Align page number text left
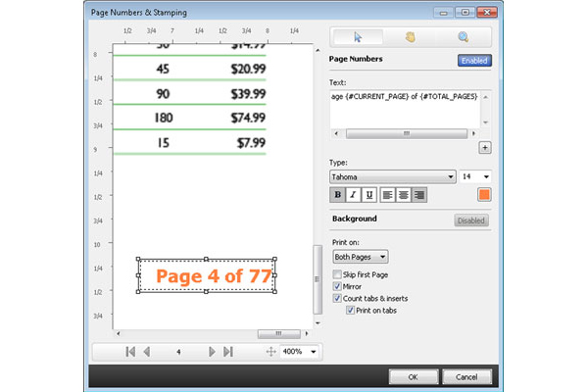 click(x=387, y=195)
